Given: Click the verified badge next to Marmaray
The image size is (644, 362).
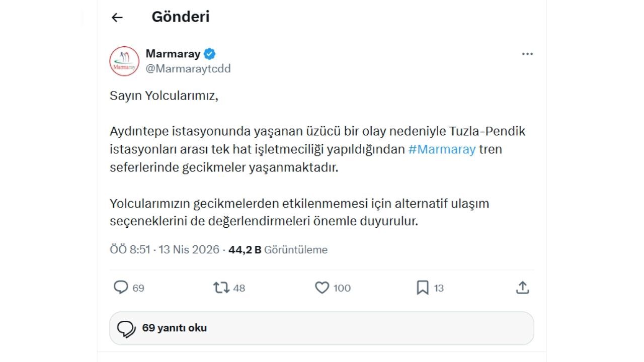Looking at the screenshot, I should click(210, 53).
